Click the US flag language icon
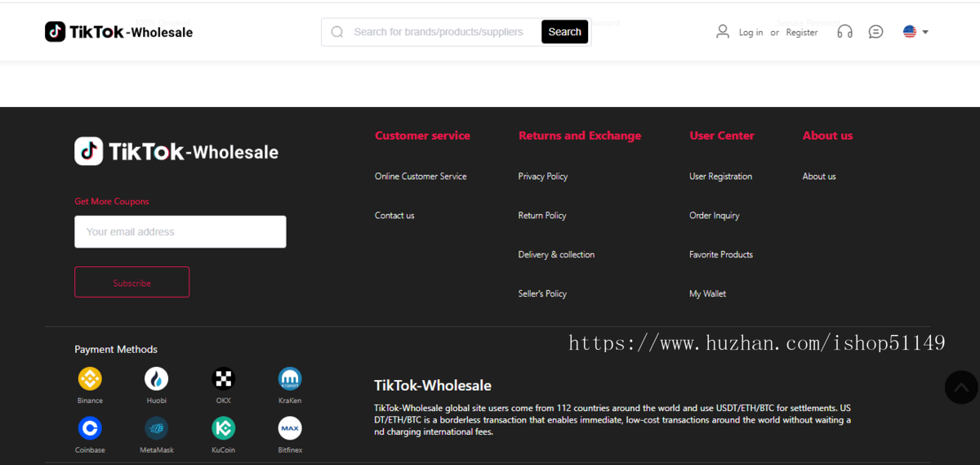980x465 pixels. [910, 32]
